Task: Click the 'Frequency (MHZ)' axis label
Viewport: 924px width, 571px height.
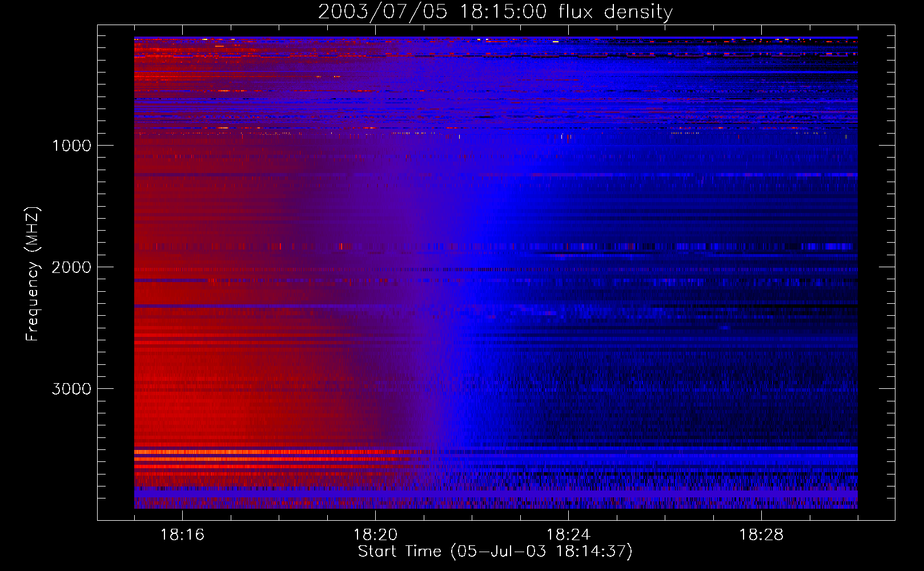Action: pos(33,274)
